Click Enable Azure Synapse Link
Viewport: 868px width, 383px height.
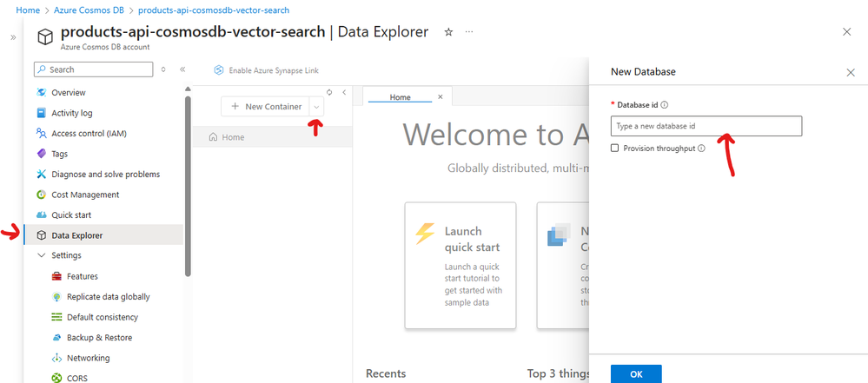(x=266, y=70)
